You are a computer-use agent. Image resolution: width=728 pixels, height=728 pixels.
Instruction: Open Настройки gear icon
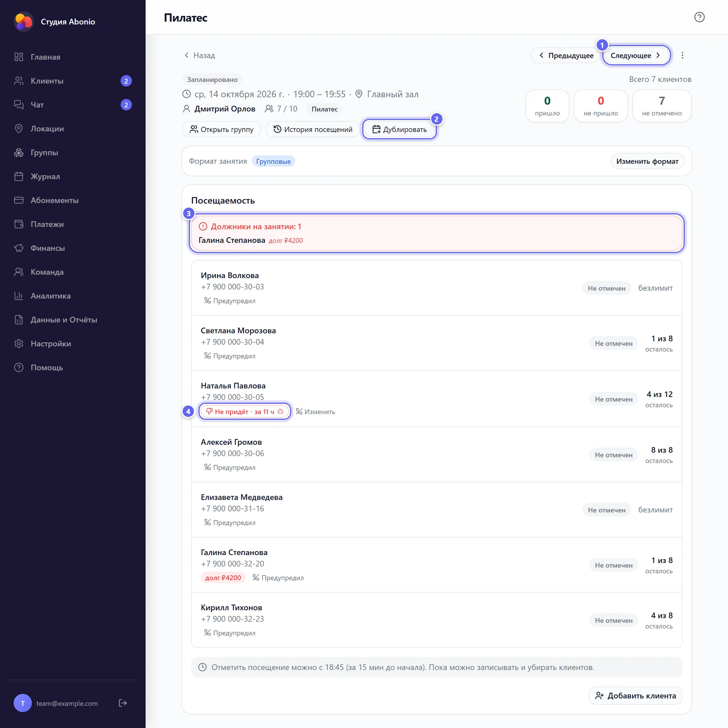(19, 344)
